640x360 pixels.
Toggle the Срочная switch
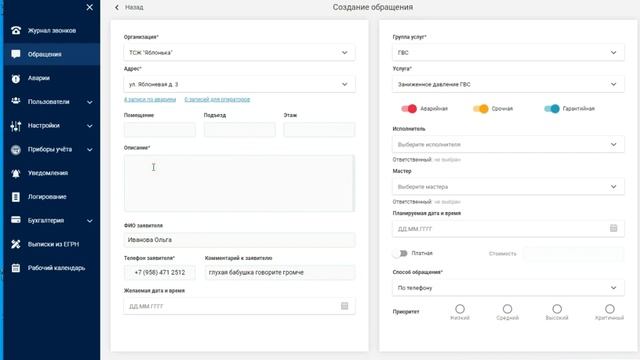(x=480, y=109)
